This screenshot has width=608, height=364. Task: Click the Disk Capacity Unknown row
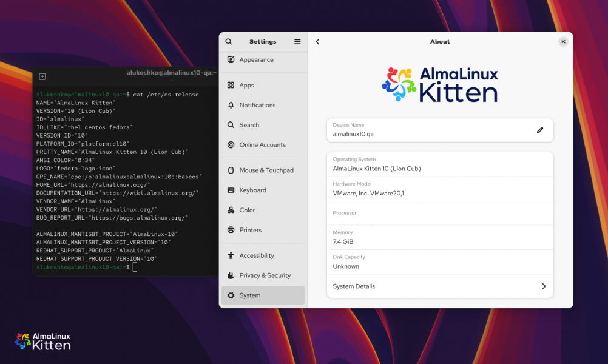coord(440,262)
